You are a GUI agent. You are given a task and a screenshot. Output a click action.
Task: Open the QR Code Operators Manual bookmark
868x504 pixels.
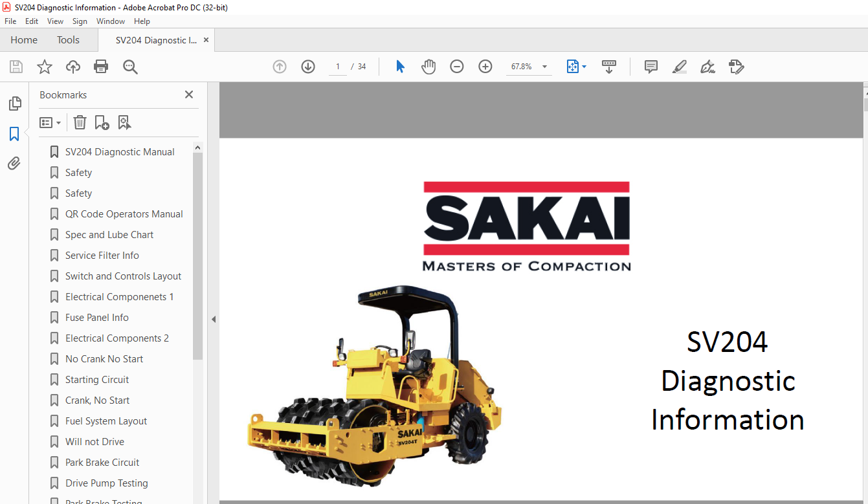(124, 214)
